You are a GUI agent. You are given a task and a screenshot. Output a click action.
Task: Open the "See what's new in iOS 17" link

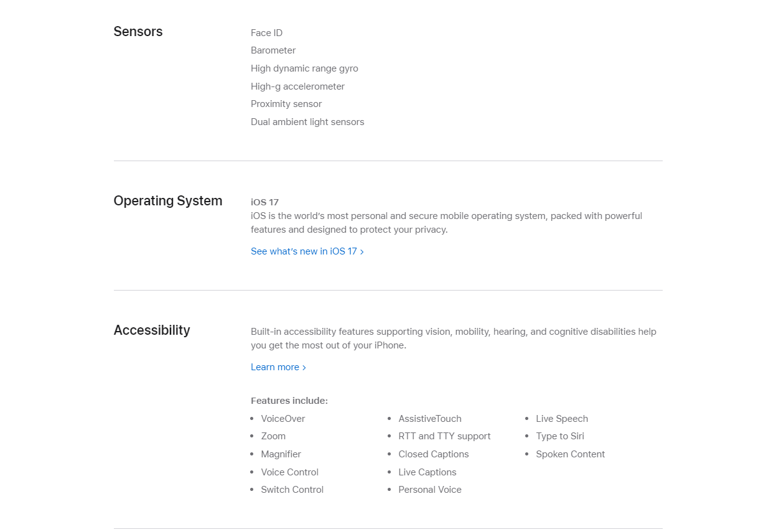[x=307, y=251]
